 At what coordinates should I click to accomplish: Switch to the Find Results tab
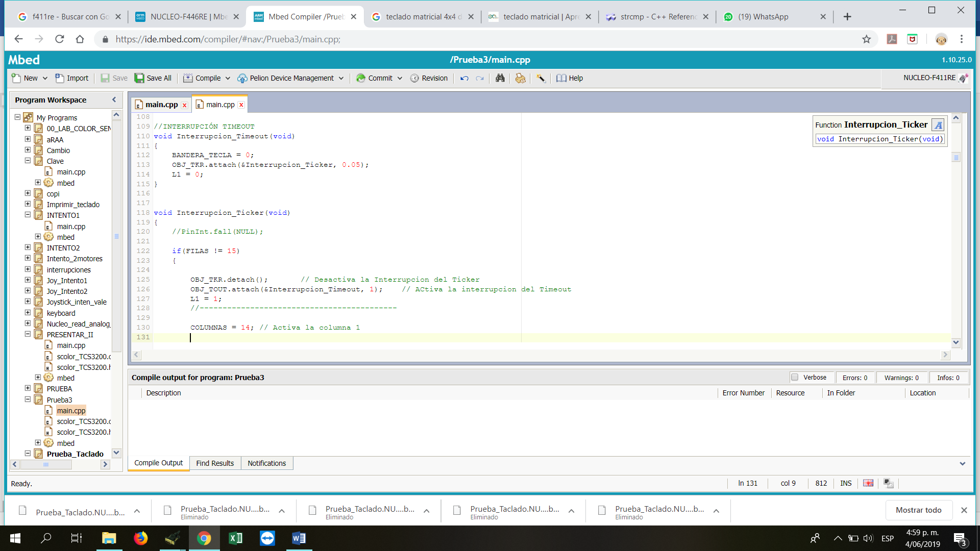pyautogui.click(x=215, y=463)
